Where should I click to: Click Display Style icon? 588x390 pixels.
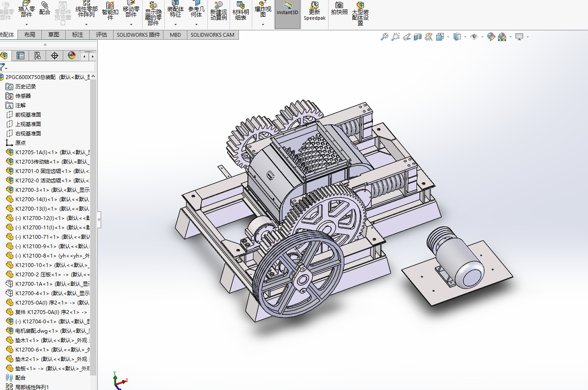pyautogui.click(x=457, y=37)
